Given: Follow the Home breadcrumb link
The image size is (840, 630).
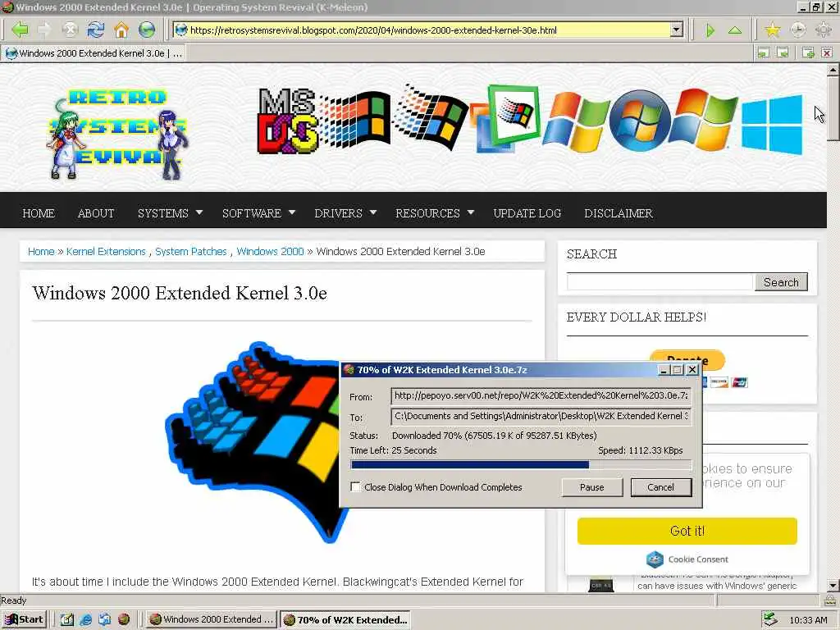Looking at the screenshot, I should pos(41,251).
